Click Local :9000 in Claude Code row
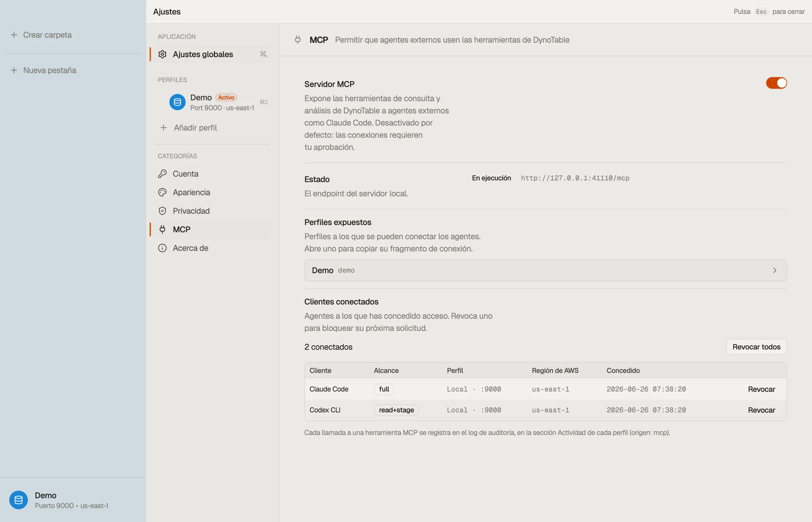The height and width of the screenshot is (522, 812). [x=474, y=389]
